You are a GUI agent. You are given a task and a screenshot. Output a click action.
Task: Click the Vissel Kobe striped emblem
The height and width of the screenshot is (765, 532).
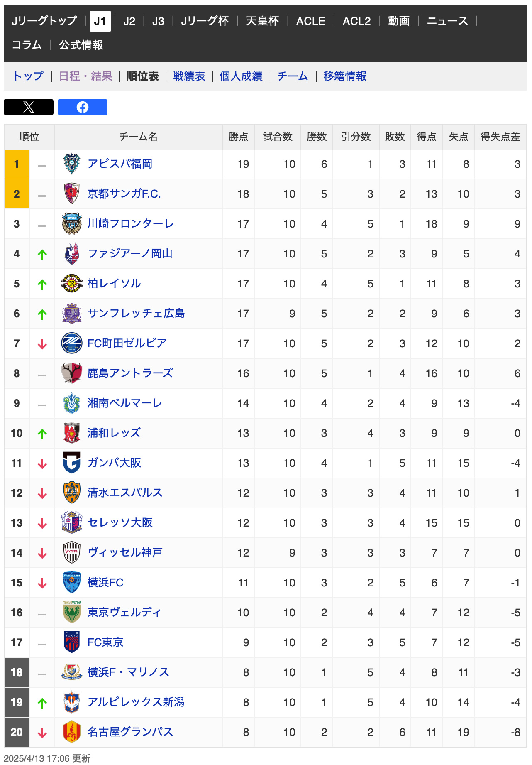pyautogui.click(x=71, y=553)
